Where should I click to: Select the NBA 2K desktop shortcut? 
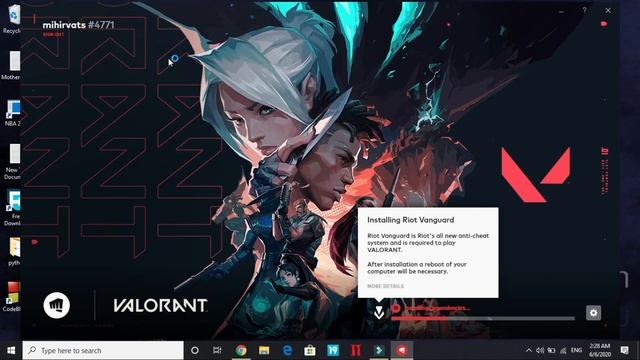click(x=12, y=113)
